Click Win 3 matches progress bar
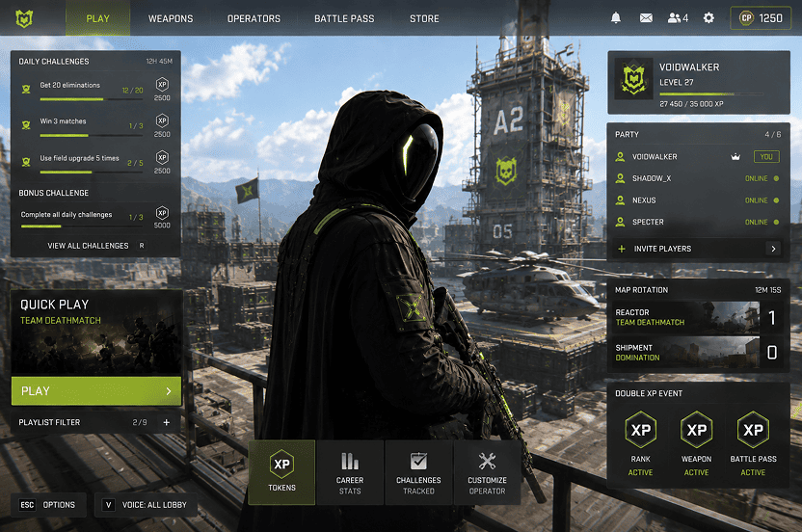This screenshot has height=532, width=802. tap(91, 136)
